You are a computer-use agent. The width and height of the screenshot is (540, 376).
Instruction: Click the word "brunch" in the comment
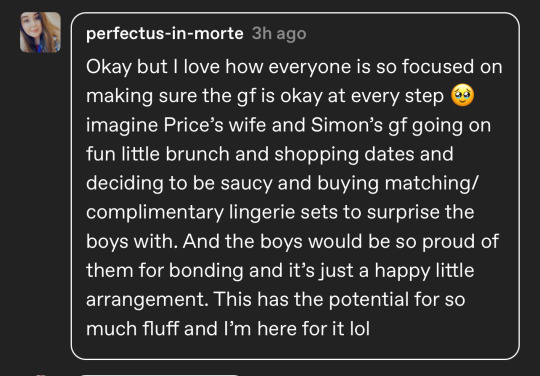click(198, 154)
